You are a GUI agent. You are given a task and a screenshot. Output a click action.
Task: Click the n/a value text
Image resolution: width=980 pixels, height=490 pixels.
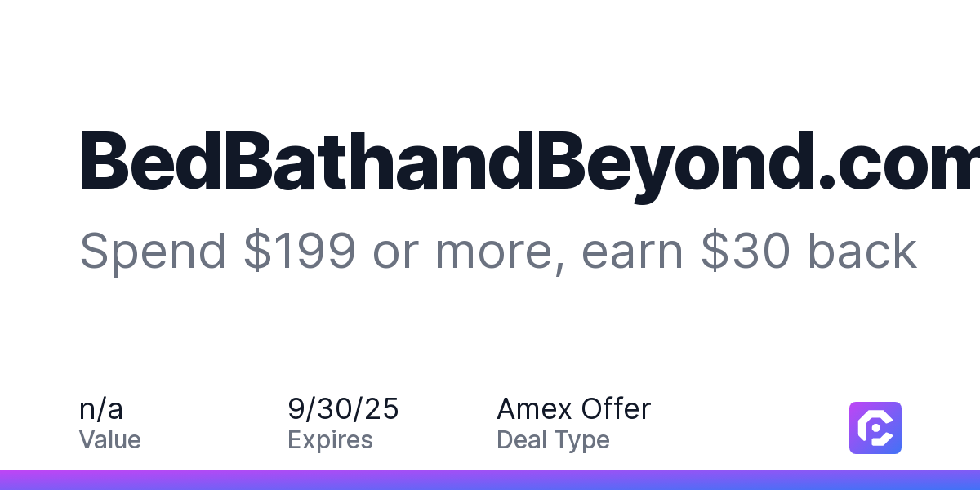[x=101, y=408]
